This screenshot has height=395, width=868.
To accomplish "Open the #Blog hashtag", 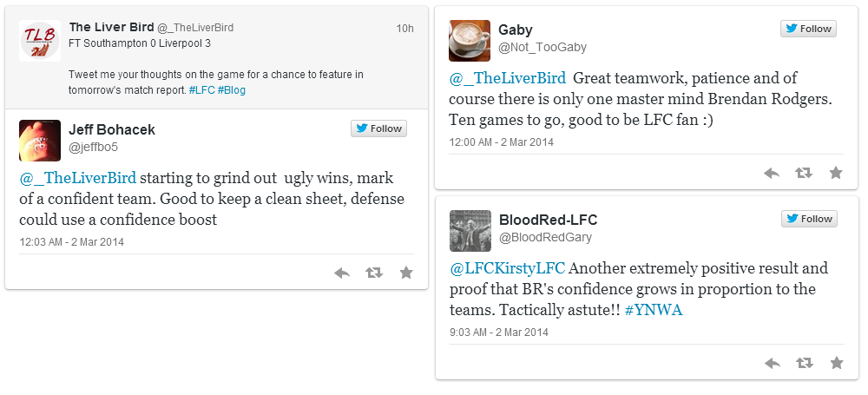I will tap(232, 89).
